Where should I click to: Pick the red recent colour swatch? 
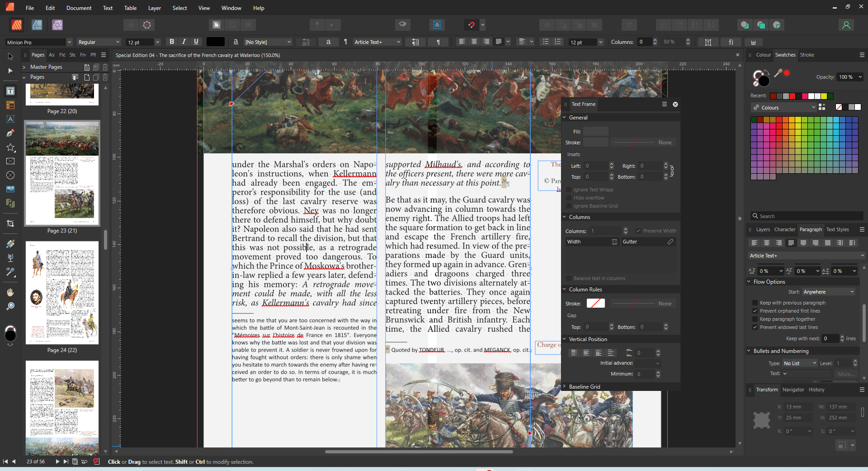coord(792,96)
